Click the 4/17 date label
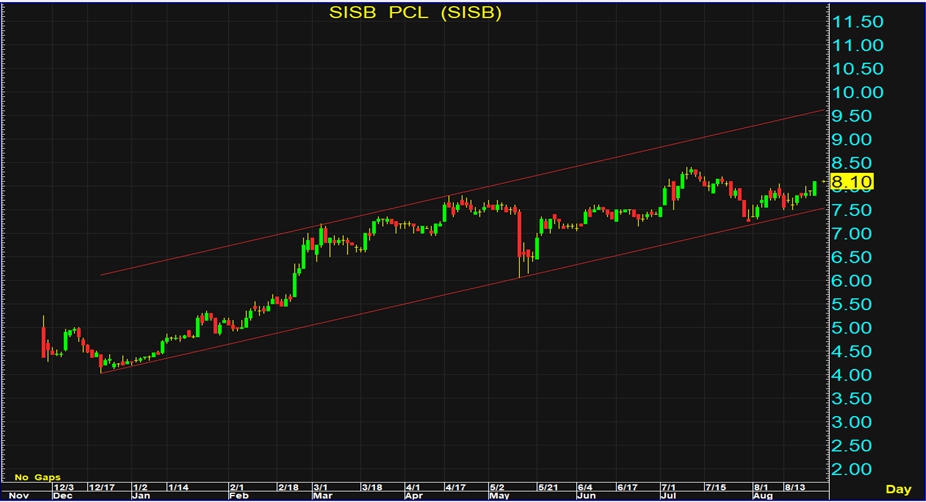 (x=455, y=487)
